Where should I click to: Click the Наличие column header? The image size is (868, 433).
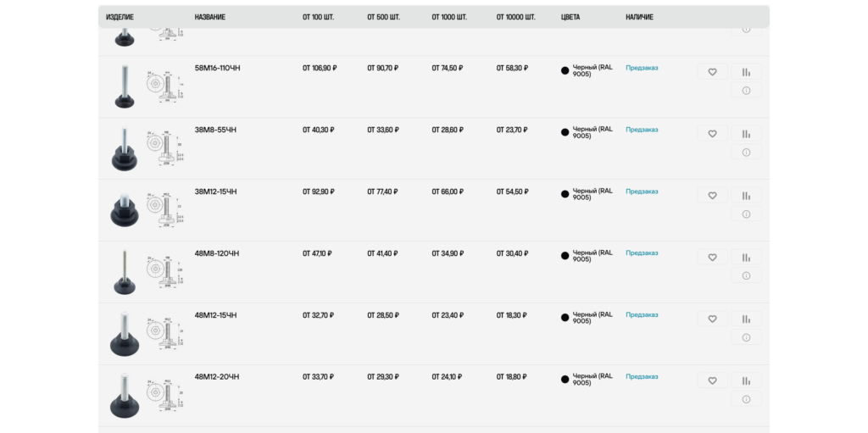coord(639,17)
